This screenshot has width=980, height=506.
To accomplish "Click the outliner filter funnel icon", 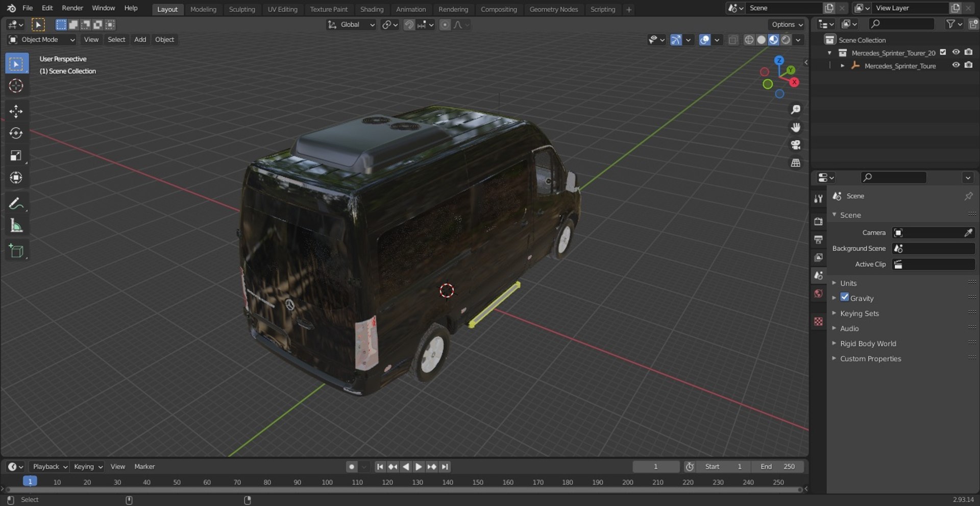I will pyautogui.click(x=950, y=24).
